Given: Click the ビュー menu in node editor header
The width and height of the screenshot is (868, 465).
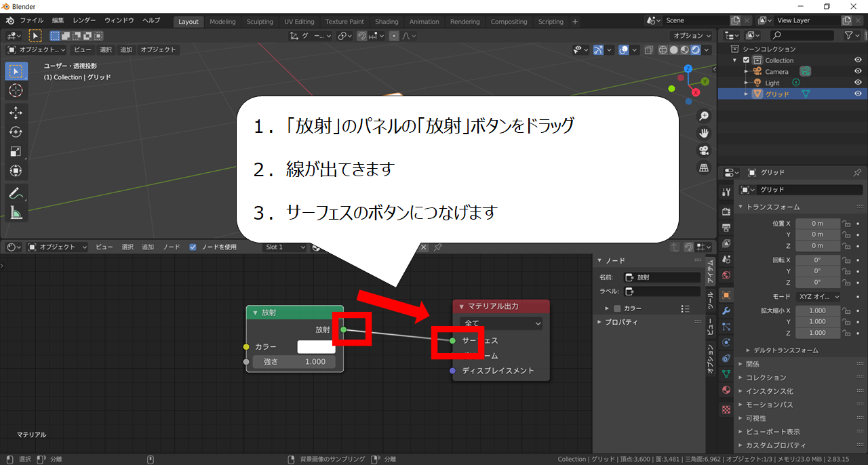Looking at the screenshot, I should 104,247.
